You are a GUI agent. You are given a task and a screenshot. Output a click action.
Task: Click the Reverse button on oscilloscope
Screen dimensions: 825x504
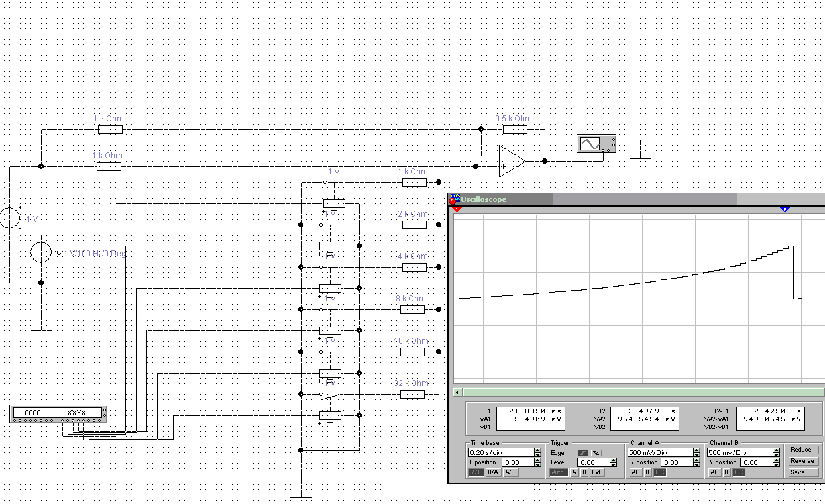tap(802, 461)
